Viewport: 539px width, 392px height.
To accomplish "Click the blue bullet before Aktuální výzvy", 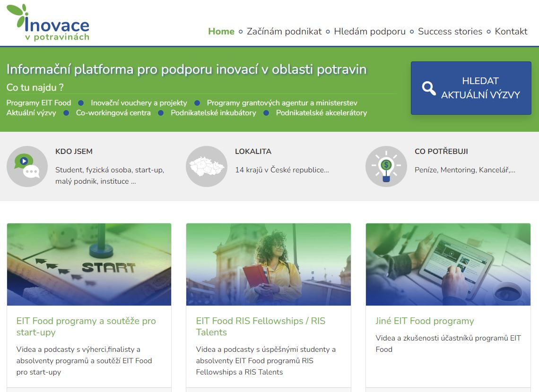I will tap(66, 113).
